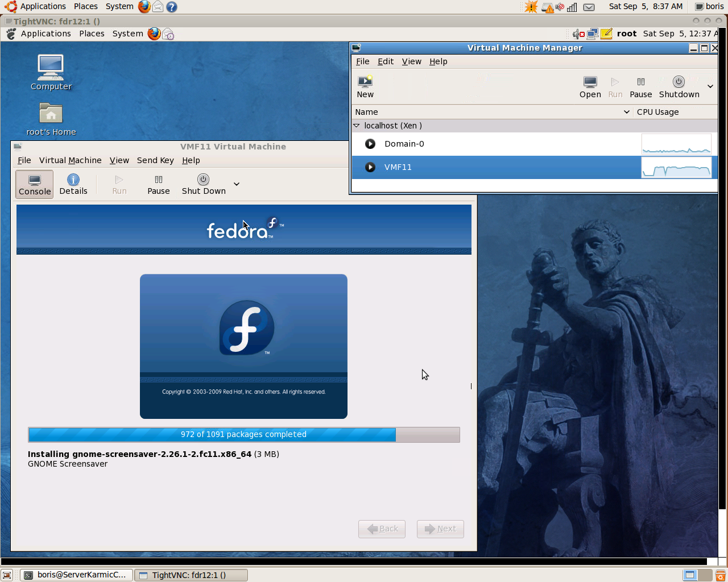Pause the VMF11 virtual machine console
The width and height of the screenshot is (728, 582).
pyautogui.click(x=159, y=184)
